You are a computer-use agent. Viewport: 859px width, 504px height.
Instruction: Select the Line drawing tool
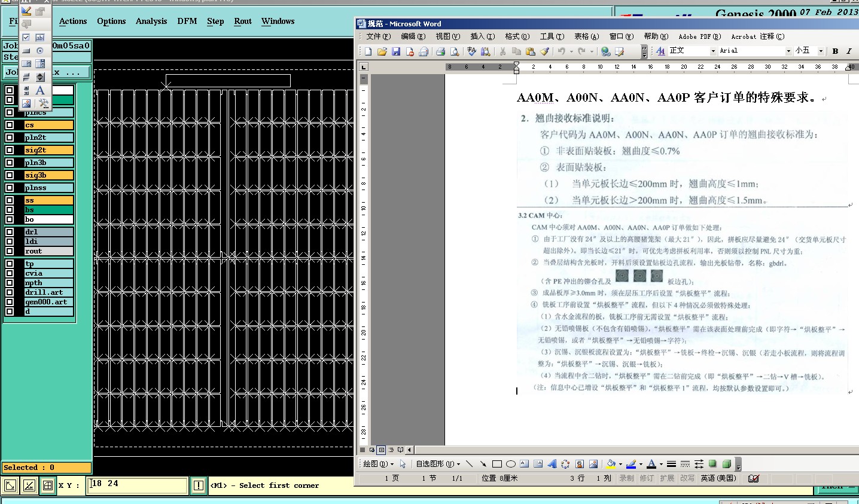click(469, 464)
